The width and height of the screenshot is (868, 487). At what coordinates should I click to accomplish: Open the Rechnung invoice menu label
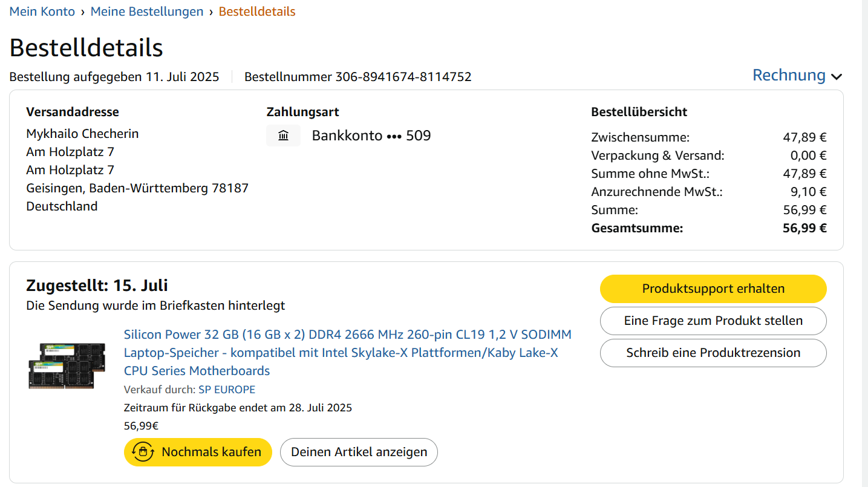tap(788, 75)
